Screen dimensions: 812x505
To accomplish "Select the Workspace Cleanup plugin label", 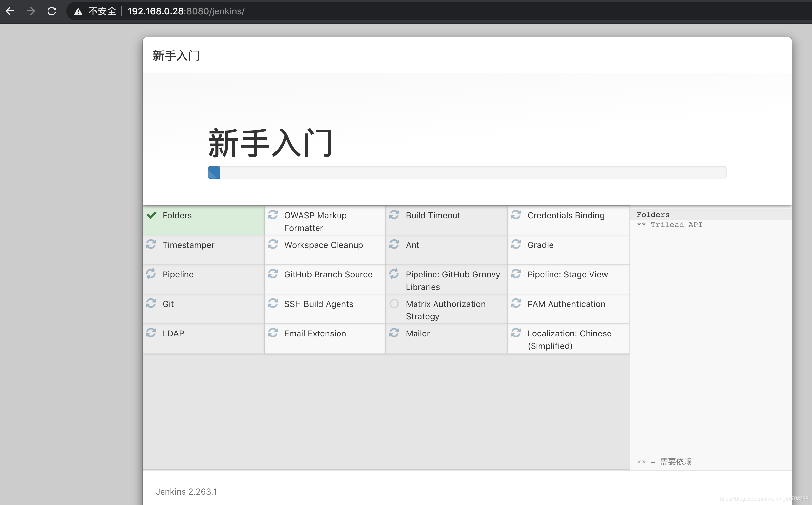I will pyautogui.click(x=323, y=245).
